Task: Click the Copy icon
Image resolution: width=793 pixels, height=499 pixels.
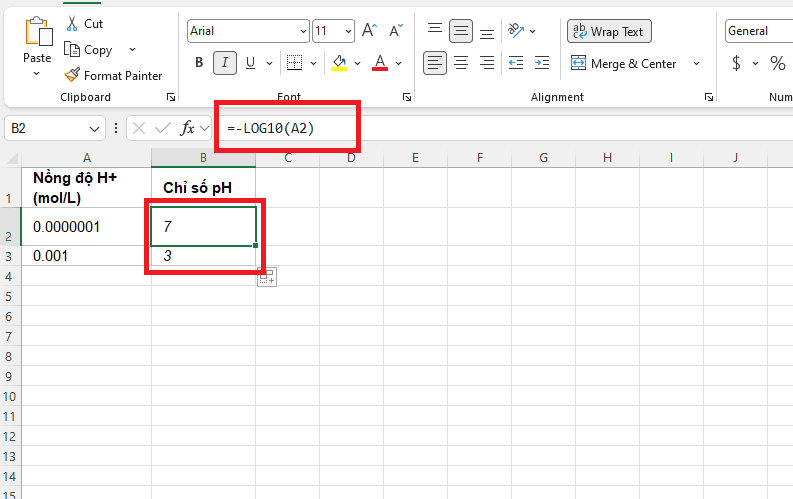Action: click(71, 50)
